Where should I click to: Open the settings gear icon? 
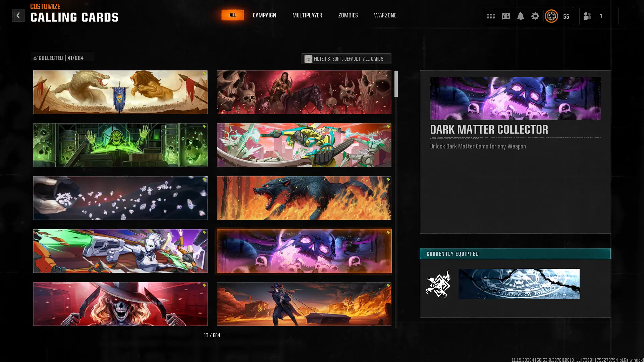click(x=535, y=16)
